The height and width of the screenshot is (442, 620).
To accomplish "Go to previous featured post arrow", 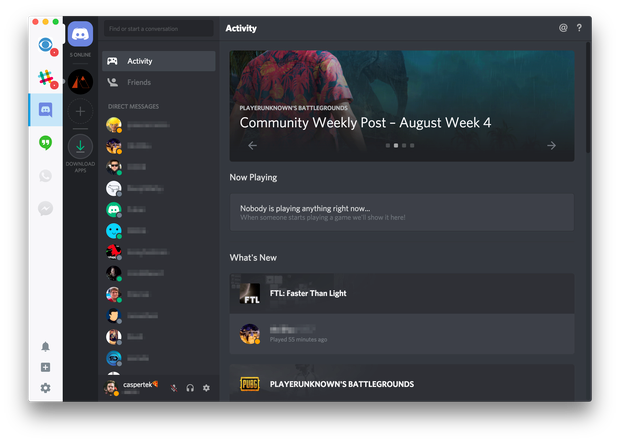I will click(x=252, y=145).
